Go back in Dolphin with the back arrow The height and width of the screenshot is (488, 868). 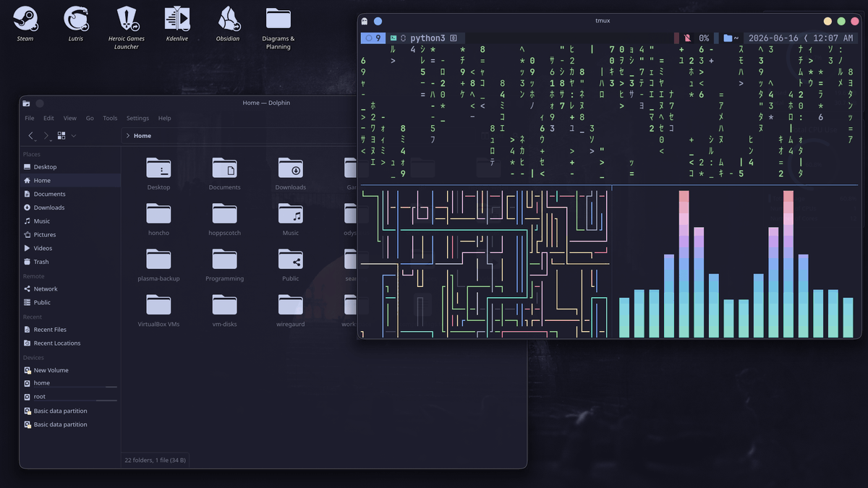click(x=31, y=135)
